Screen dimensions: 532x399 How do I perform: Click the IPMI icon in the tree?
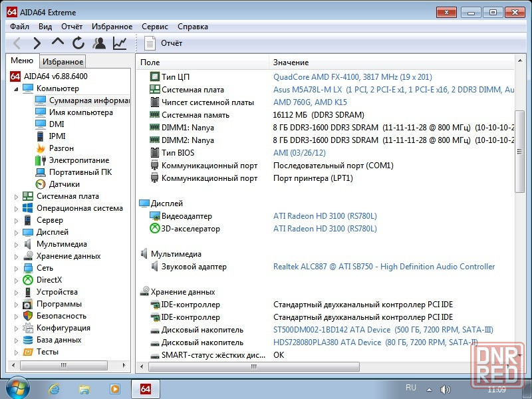tap(41, 136)
